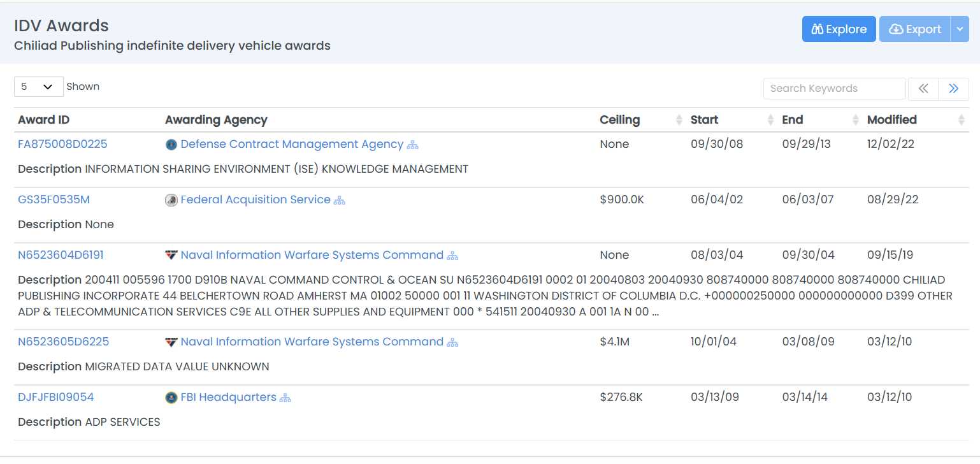Open award N6523605D6225
The image size is (980, 464).
pyautogui.click(x=63, y=342)
